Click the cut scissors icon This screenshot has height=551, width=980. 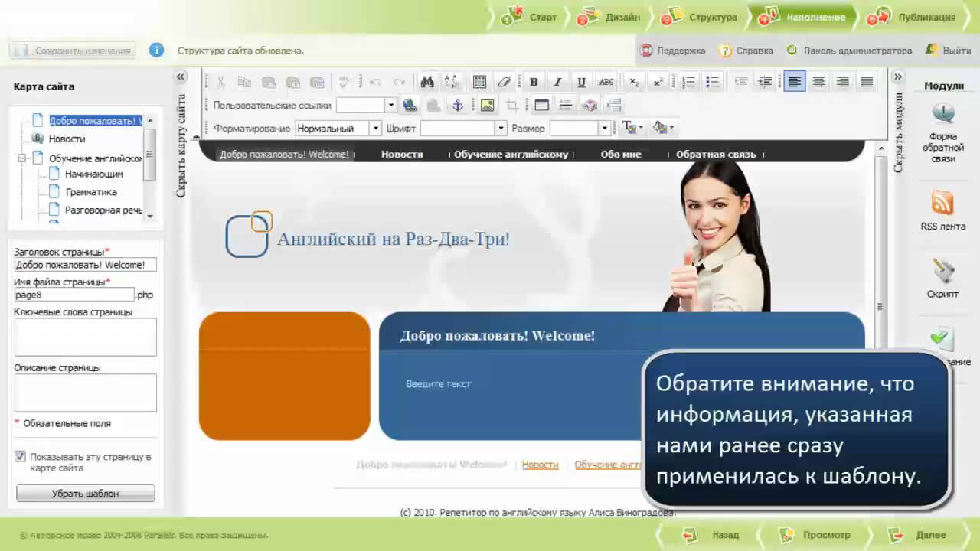tap(220, 82)
